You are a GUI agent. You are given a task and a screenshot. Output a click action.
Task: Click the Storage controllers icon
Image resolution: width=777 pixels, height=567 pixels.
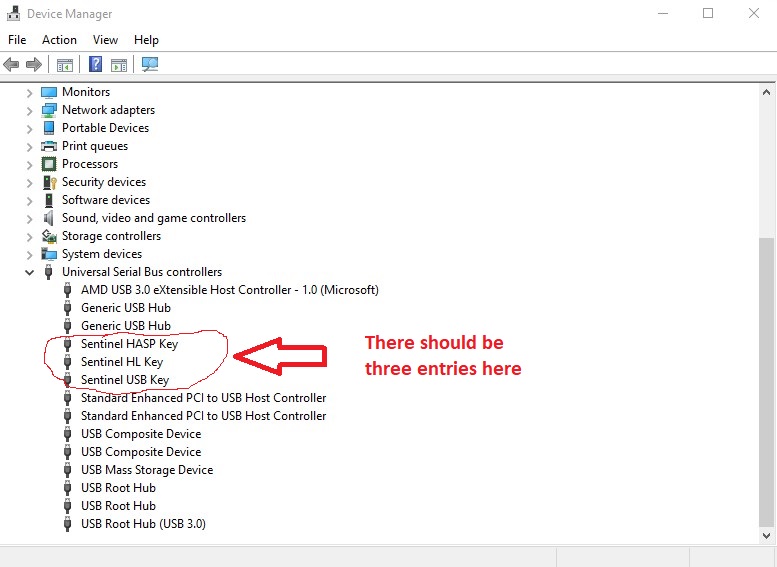(49, 236)
